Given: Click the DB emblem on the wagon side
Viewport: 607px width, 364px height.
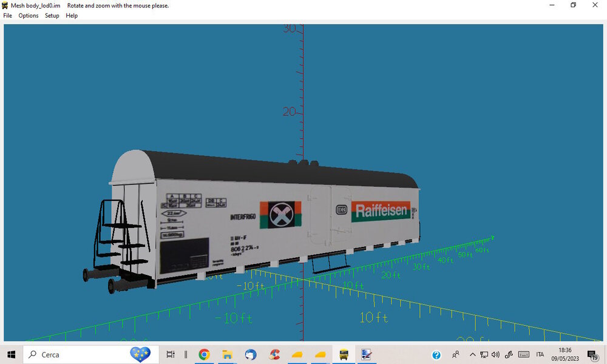Looking at the screenshot, I should click(x=341, y=210).
